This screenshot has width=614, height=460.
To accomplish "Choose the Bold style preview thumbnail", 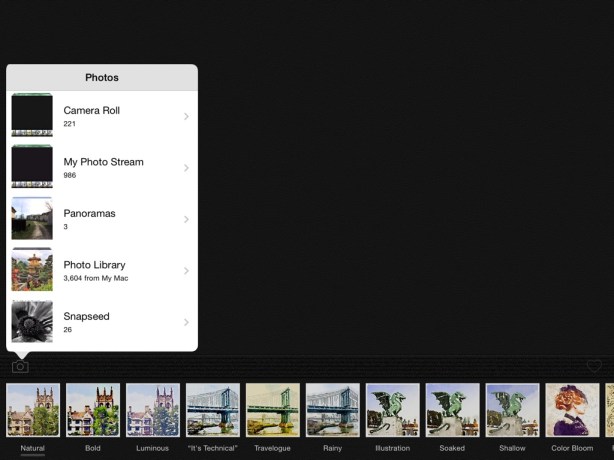I will coord(93,410).
